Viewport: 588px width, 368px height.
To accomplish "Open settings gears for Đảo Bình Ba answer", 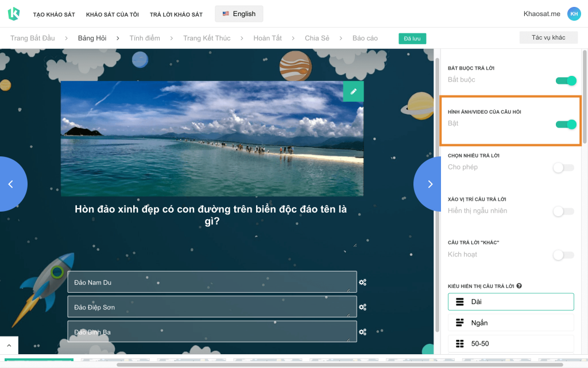I will pos(363,332).
